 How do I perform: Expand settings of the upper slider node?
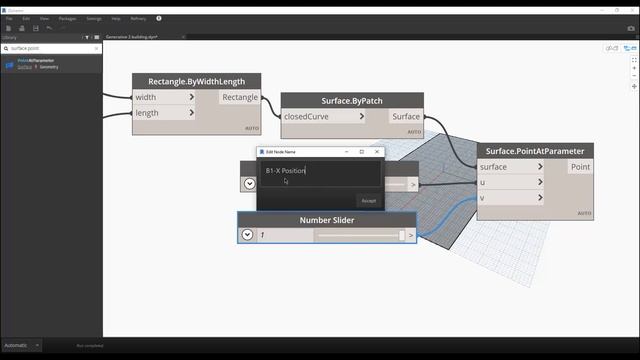click(249, 184)
